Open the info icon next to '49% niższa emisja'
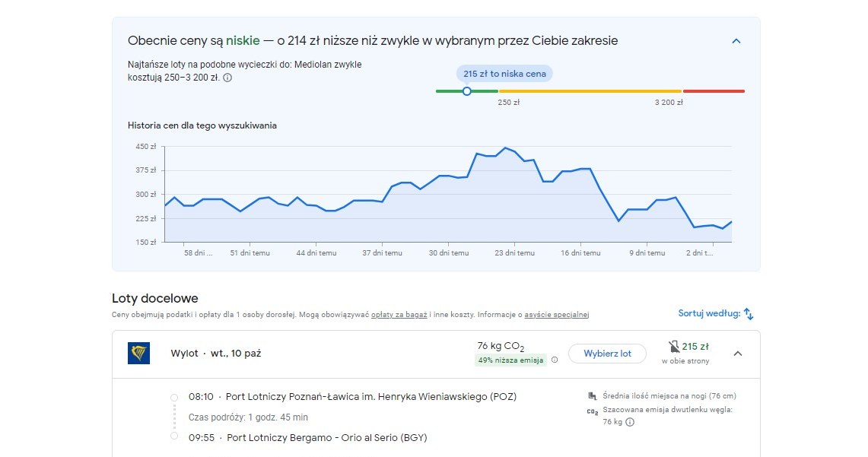The height and width of the screenshot is (457, 868). tap(555, 360)
